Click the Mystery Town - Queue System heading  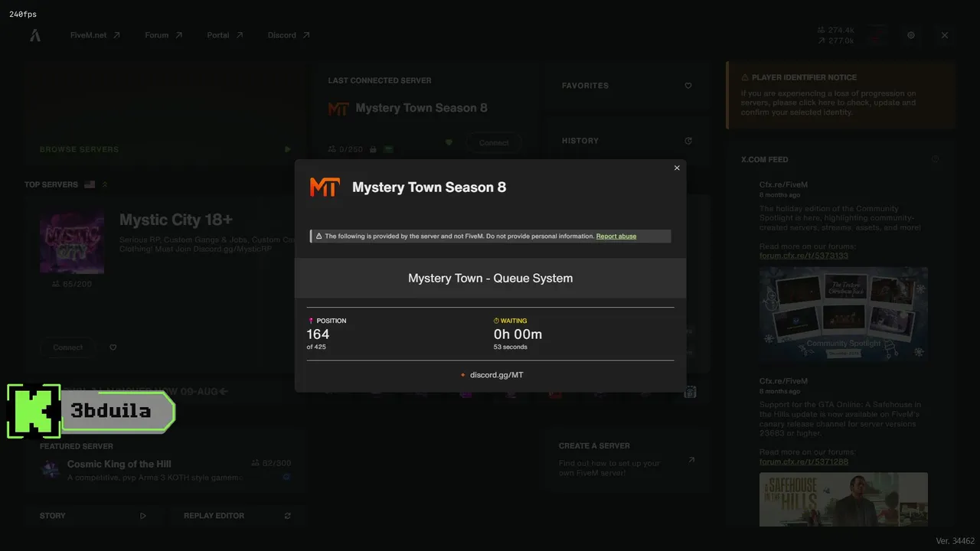click(490, 278)
